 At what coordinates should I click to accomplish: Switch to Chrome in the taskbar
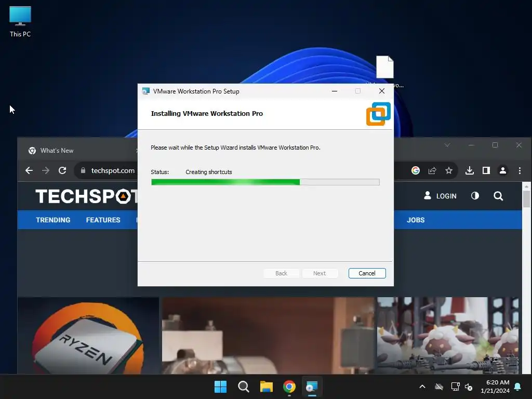pyautogui.click(x=289, y=387)
